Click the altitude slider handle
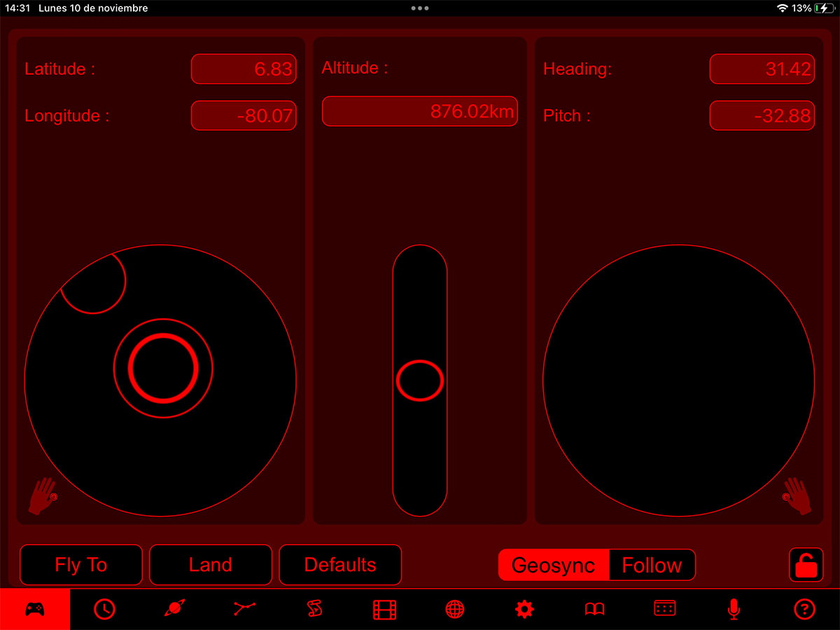The width and height of the screenshot is (840, 630). click(x=419, y=380)
